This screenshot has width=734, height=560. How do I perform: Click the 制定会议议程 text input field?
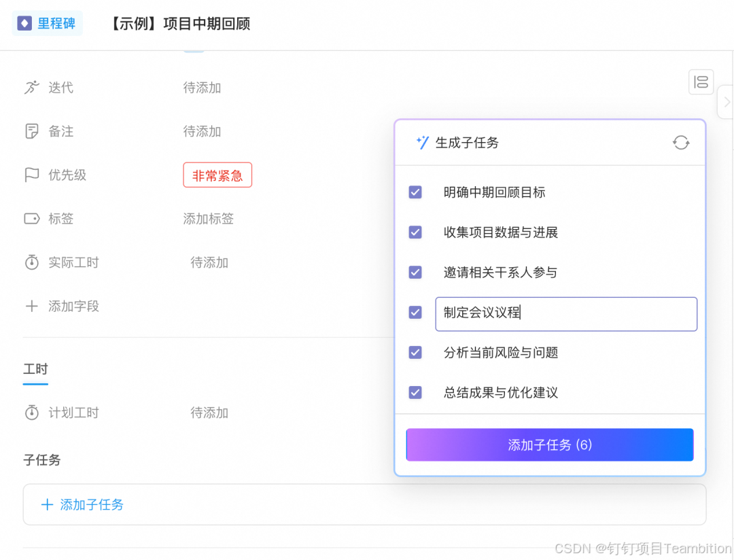pyautogui.click(x=566, y=314)
